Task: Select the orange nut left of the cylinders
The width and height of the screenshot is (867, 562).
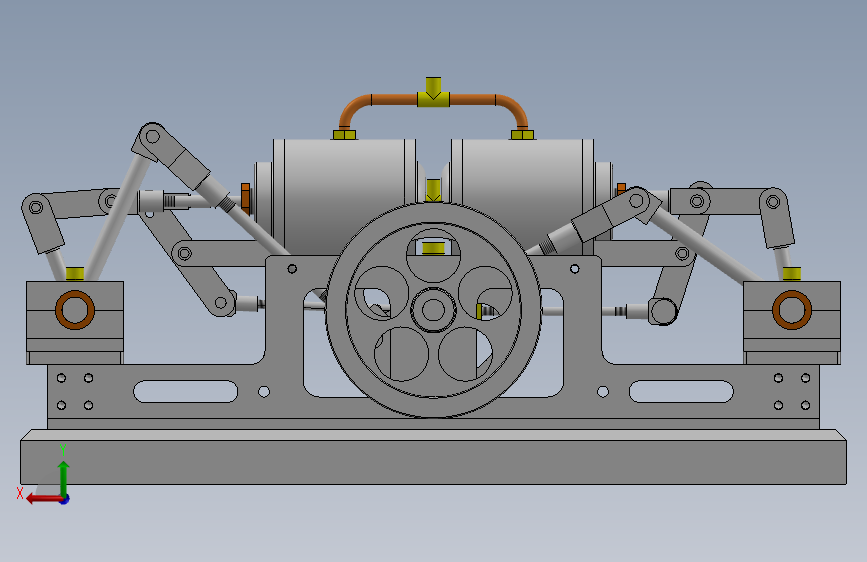Action: 246,199
